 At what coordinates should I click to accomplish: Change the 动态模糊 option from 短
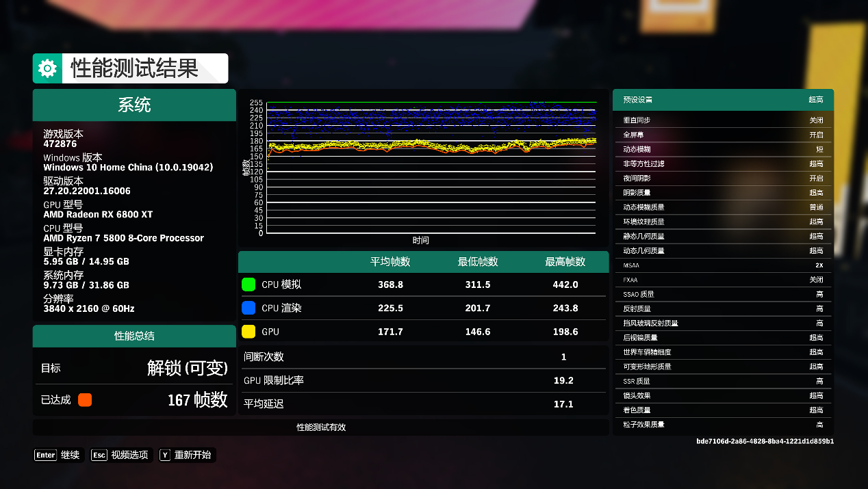tap(723, 148)
